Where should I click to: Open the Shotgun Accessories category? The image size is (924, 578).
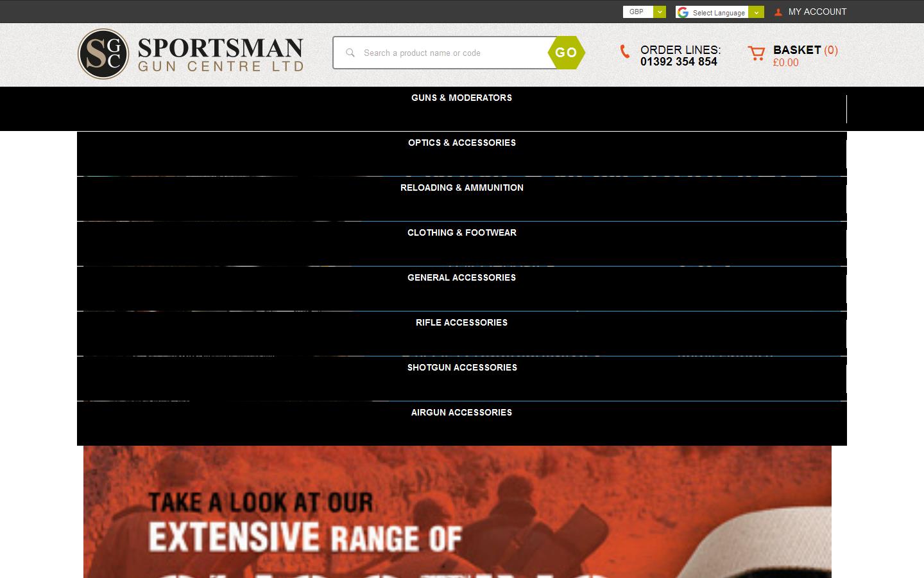[x=461, y=367]
